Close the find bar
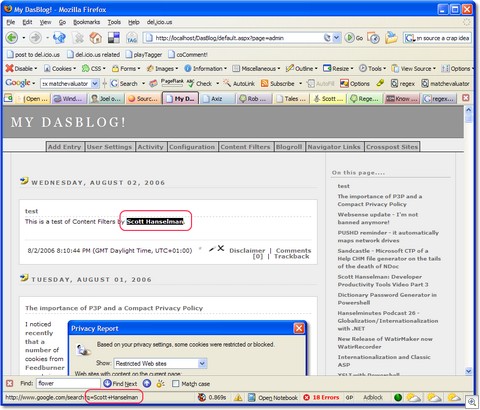 (x=10, y=383)
